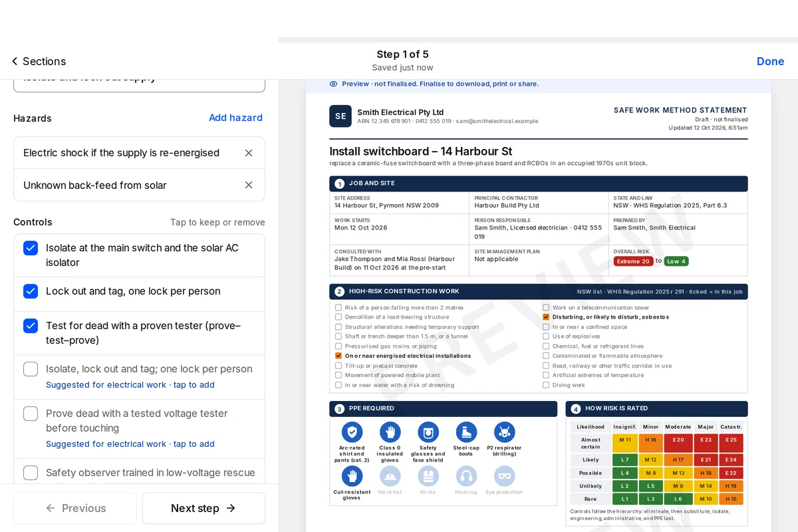
Task: Click 'Smith Electrical Pty Ltd' company name
Action: (x=400, y=112)
